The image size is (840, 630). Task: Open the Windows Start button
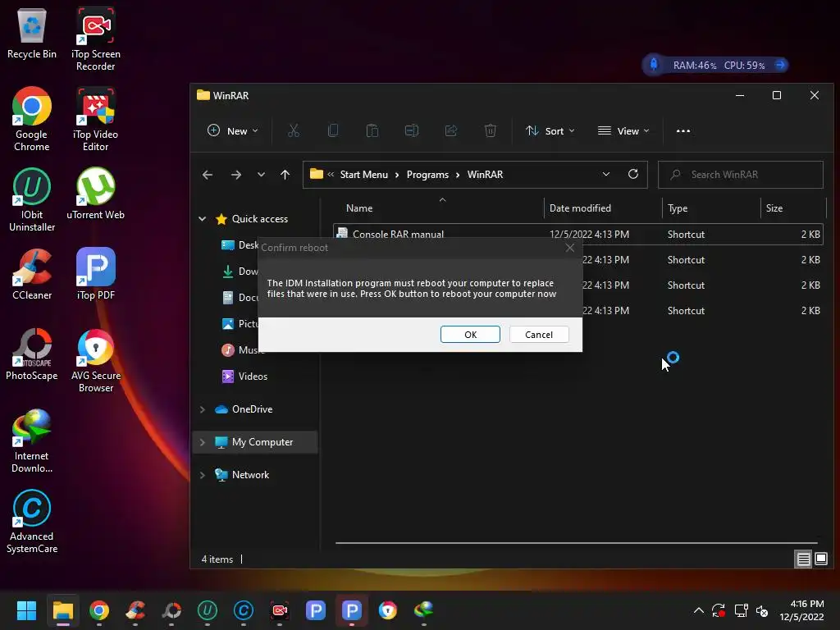(26, 610)
